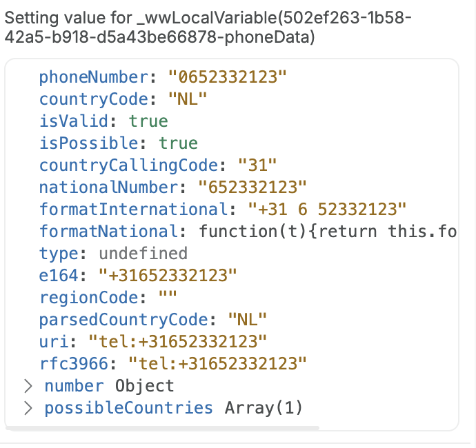476x448 pixels.
Task: Select the formatInternational "+31 6 52332123" value
Action: point(327,210)
